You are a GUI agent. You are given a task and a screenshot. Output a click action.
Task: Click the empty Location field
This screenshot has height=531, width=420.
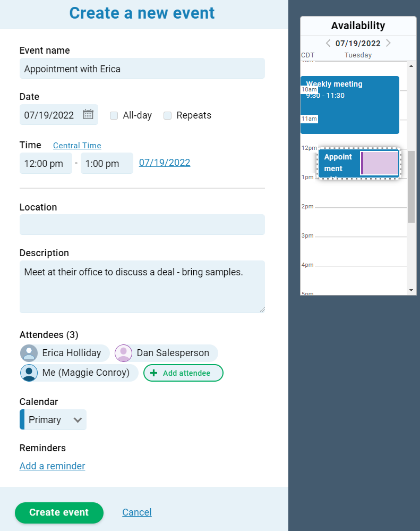click(x=142, y=224)
